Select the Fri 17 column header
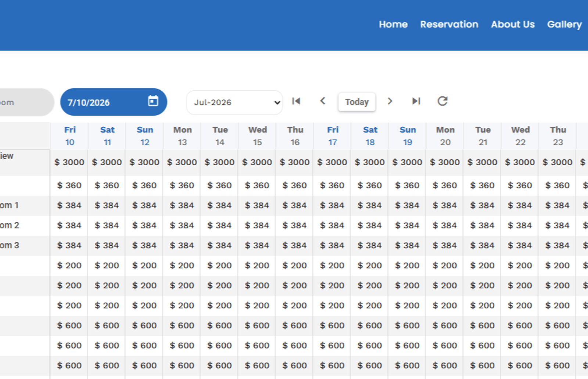Viewport: 588px width, 379px height. pyautogui.click(x=333, y=136)
